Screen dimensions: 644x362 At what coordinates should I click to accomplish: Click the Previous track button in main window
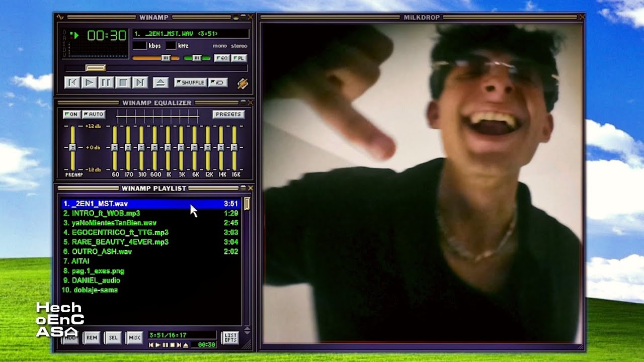[x=72, y=82]
